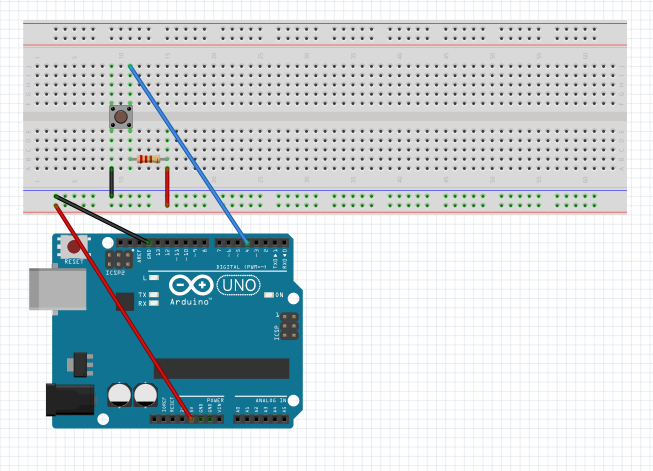This screenshot has width=653, height=471.
Task: Click the POWER header label
Action: point(215,400)
